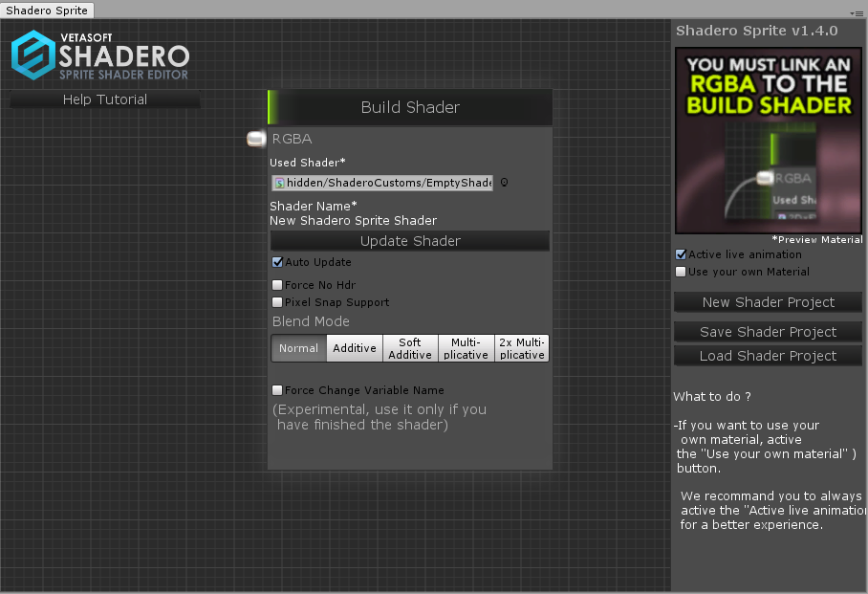Image resolution: width=868 pixels, height=594 pixels.
Task: Click the What to do ? text
Action: click(712, 397)
